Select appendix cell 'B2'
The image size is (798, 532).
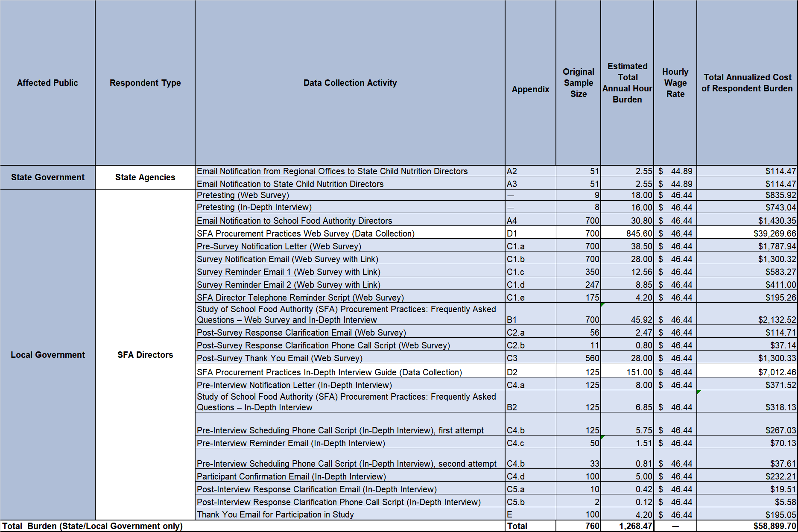pyautogui.click(x=530, y=402)
